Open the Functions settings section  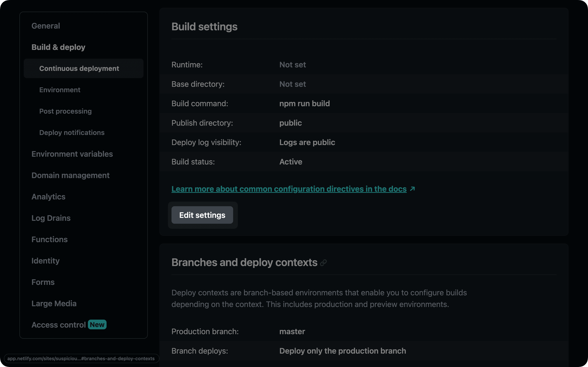pyautogui.click(x=50, y=239)
